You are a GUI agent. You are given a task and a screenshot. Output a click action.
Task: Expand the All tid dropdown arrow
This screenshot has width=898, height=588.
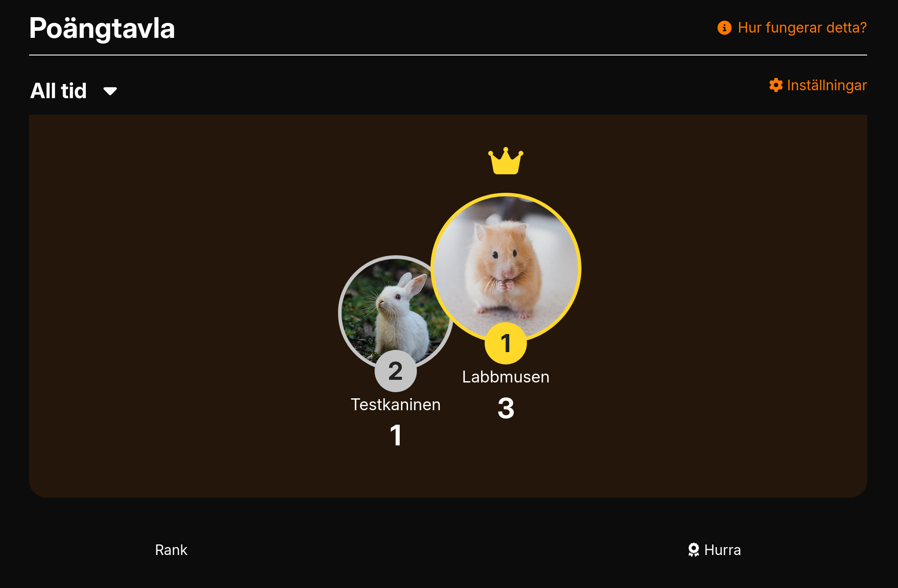[x=110, y=91]
